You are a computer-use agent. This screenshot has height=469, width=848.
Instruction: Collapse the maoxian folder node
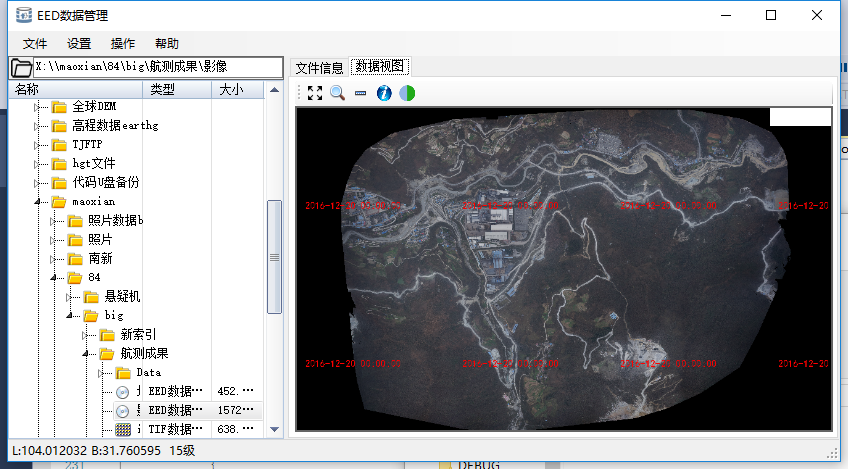coord(37,202)
